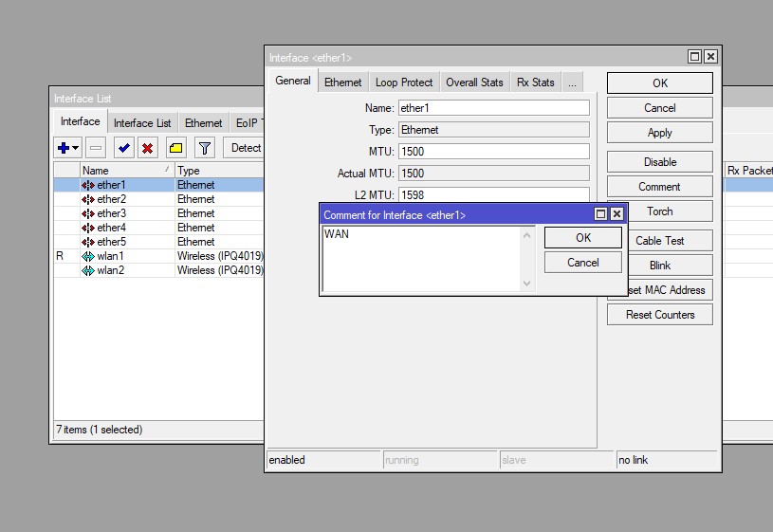Click the Reset Counters button

(x=659, y=315)
